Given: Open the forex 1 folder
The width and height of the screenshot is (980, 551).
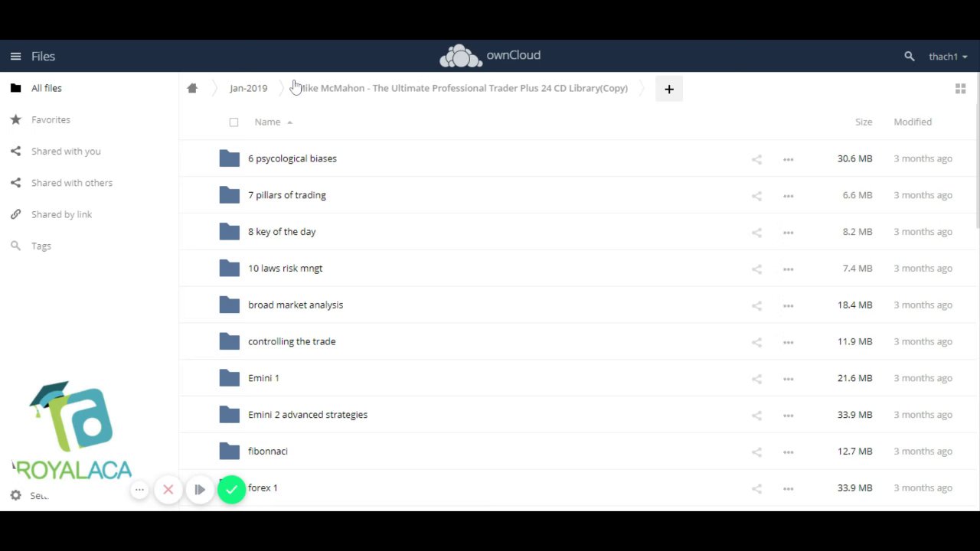Looking at the screenshot, I should (263, 487).
